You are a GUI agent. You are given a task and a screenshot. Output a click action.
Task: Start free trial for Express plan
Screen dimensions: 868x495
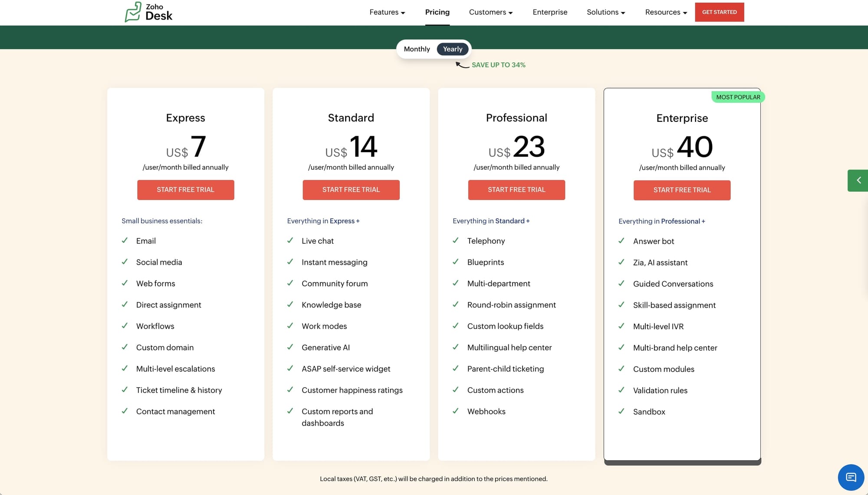[185, 190]
